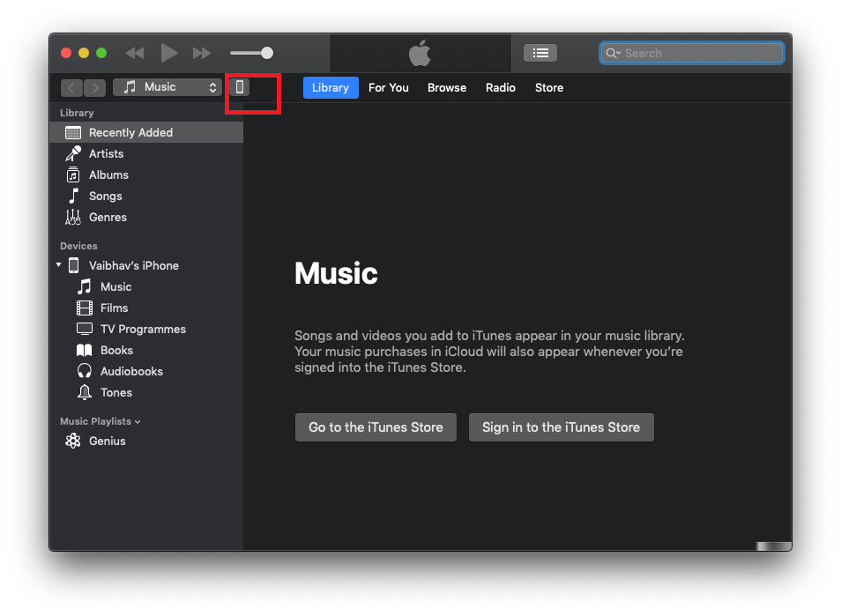Click the Audiobooks headphones icon
This screenshot has width=841, height=616.
85,371
